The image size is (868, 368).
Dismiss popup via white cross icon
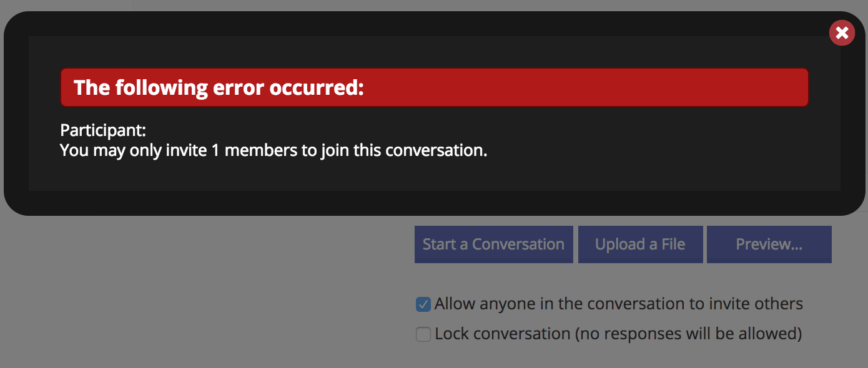click(842, 33)
